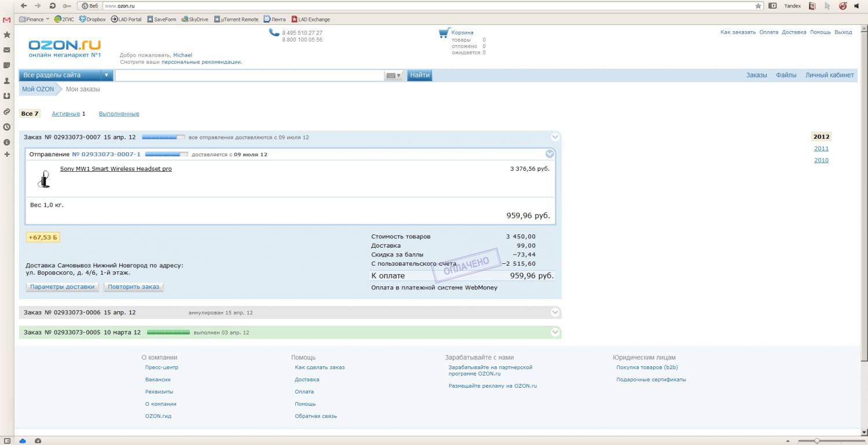Switch to 'Активные' orders tab
The width and height of the screenshot is (868, 445).
pos(65,114)
